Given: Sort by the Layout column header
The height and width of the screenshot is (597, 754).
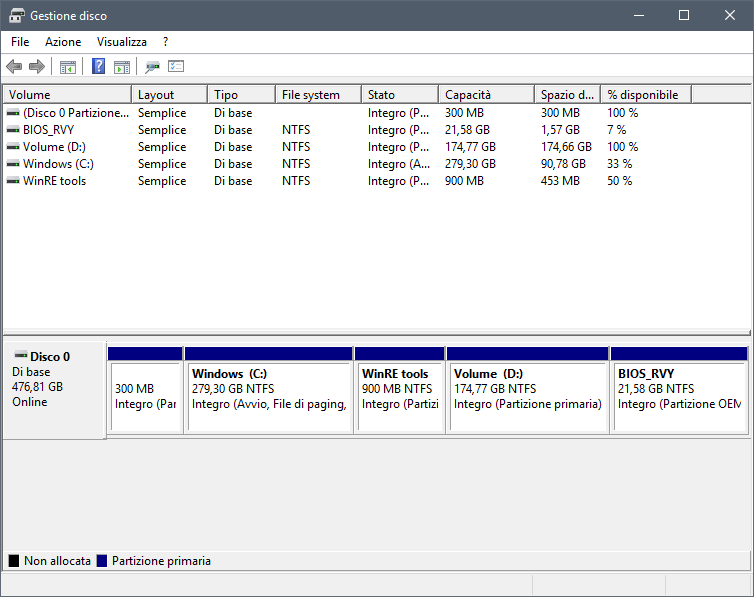Looking at the screenshot, I should tap(170, 95).
